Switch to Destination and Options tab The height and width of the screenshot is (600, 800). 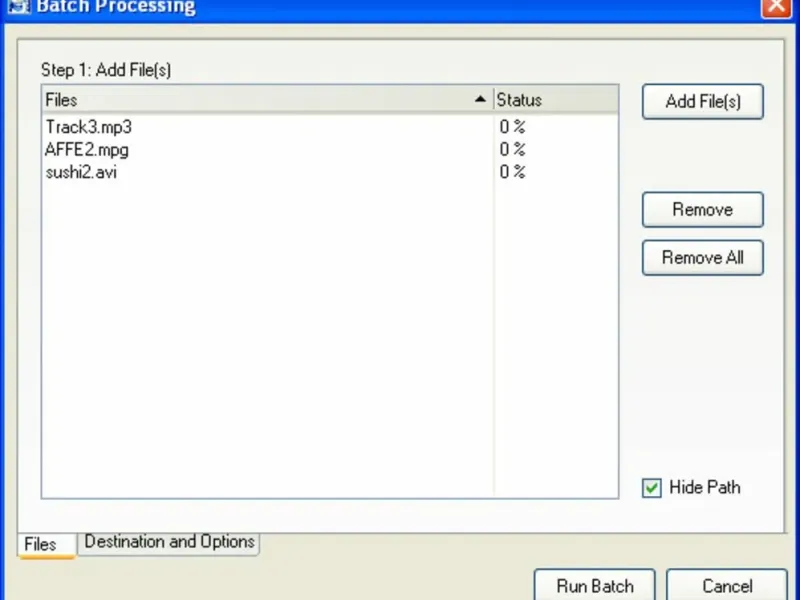click(169, 542)
